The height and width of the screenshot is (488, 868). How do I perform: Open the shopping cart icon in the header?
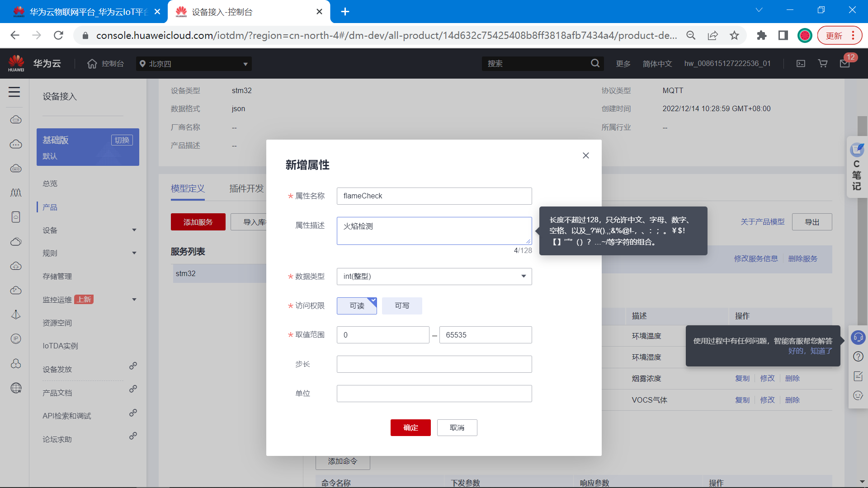[823, 64]
